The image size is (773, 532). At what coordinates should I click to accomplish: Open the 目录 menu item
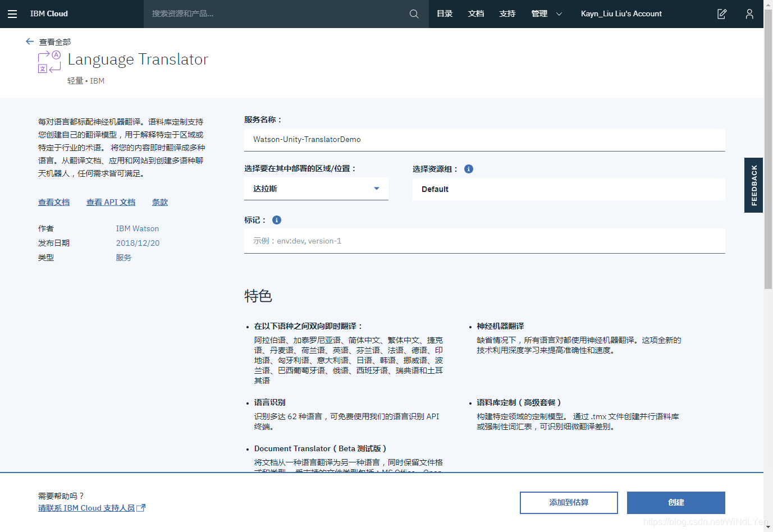coord(445,14)
